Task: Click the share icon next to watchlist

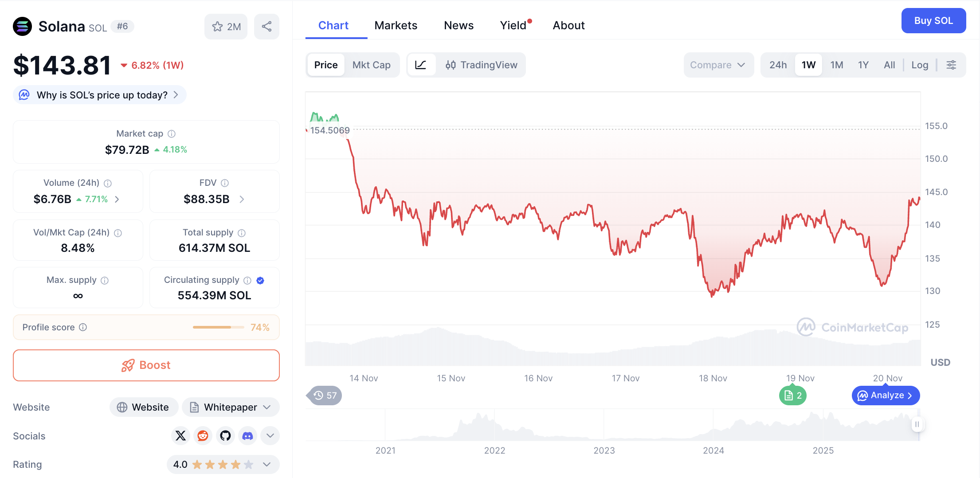Action: pos(267,27)
